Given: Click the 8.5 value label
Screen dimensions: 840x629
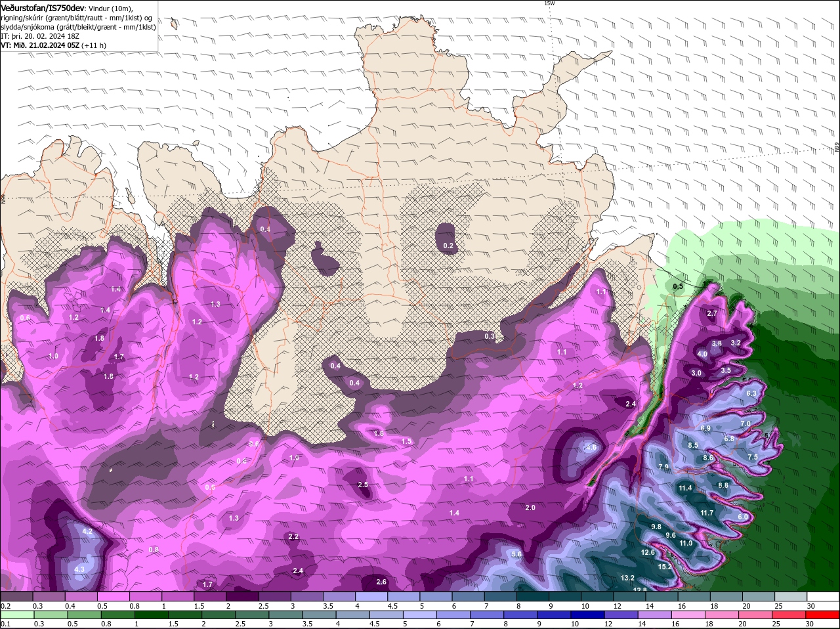Looking at the screenshot, I should pos(693,445).
